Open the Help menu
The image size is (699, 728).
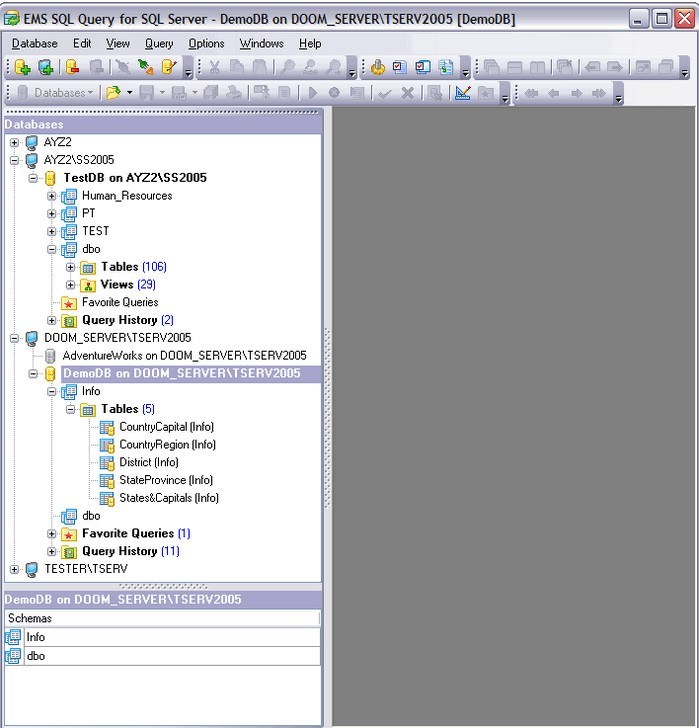(x=310, y=44)
